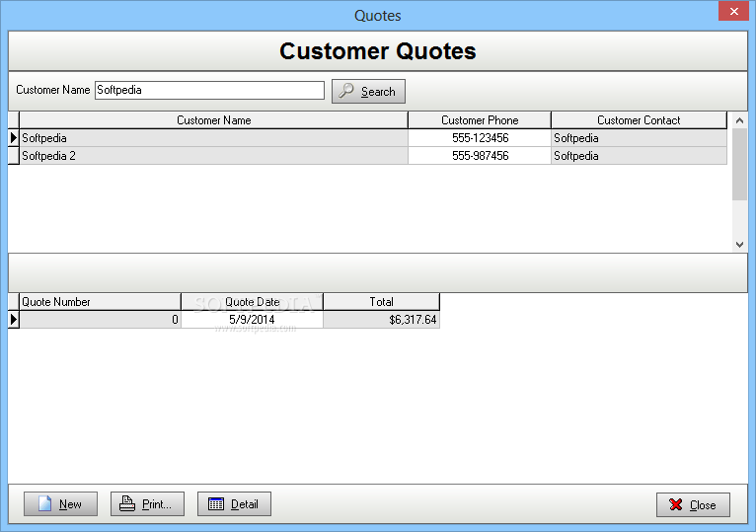Image resolution: width=756 pixels, height=532 pixels.
Task: Click phone number 555-123456
Action: (480, 138)
